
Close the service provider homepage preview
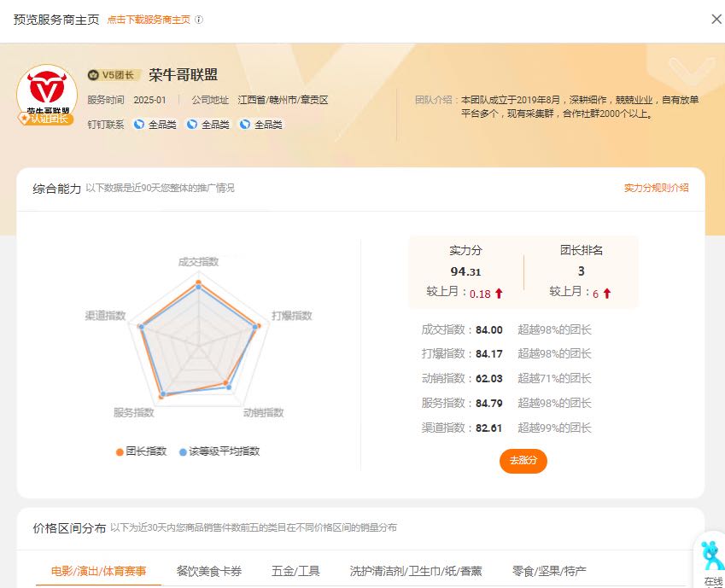pyautogui.click(x=716, y=19)
